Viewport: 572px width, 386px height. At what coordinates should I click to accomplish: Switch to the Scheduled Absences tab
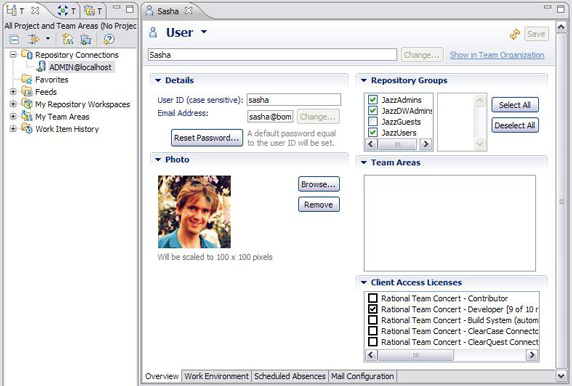click(290, 376)
